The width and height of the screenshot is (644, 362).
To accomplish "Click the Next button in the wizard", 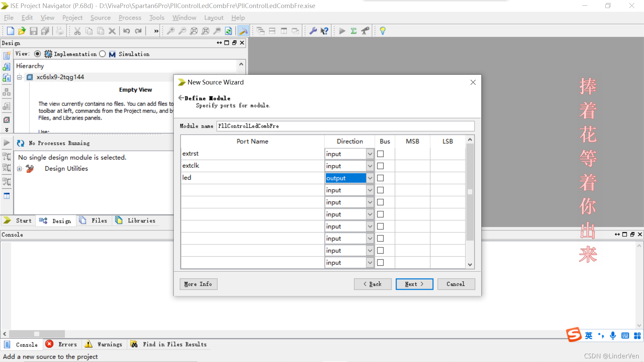I will (414, 284).
